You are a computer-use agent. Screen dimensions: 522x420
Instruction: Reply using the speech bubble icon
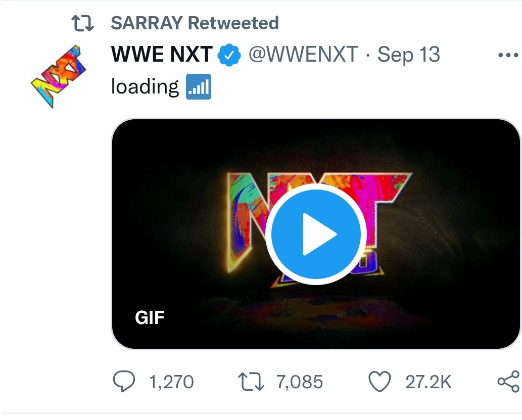124,382
